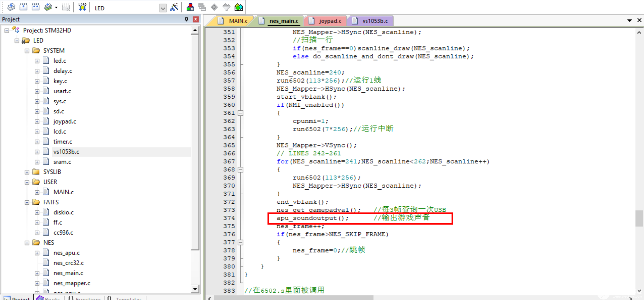Image resolution: width=644 pixels, height=300 pixels.
Task: Select nes_crc32.c under NES
Action: coord(68,263)
